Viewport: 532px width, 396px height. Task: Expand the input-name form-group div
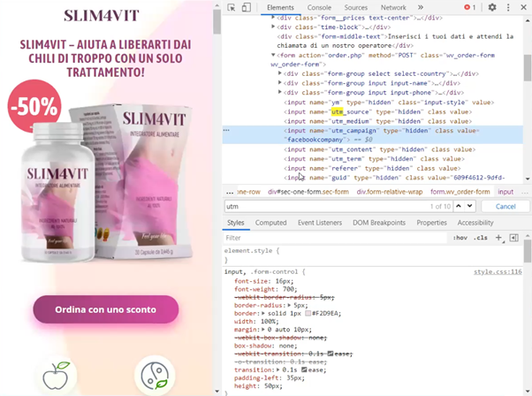click(x=280, y=82)
